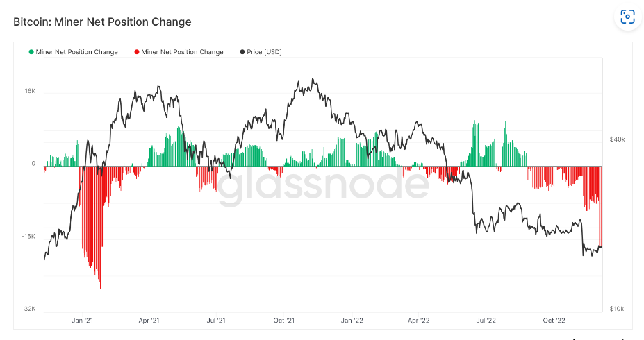Hide the Price [USD] series label
The width and height of the screenshot is (644, 340).
(x=264, y=52)
